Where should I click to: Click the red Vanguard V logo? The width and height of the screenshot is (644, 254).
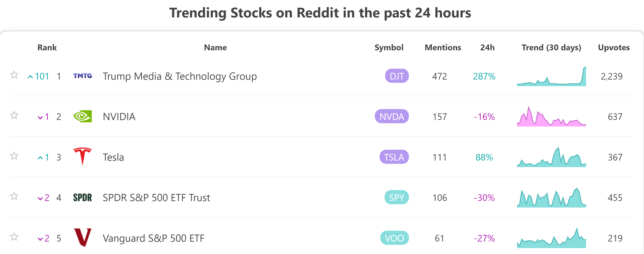tap(83, 237)
